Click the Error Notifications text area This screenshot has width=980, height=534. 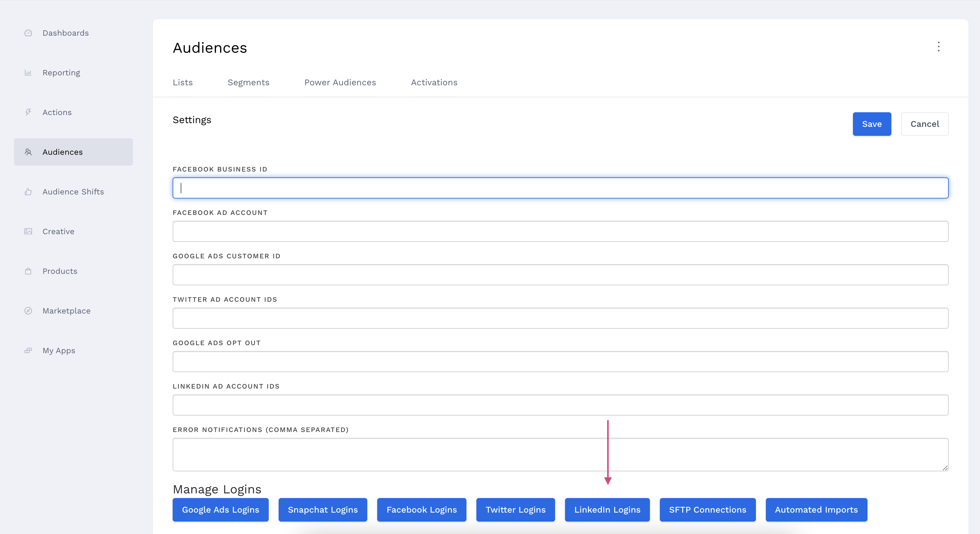coord(560,454)
